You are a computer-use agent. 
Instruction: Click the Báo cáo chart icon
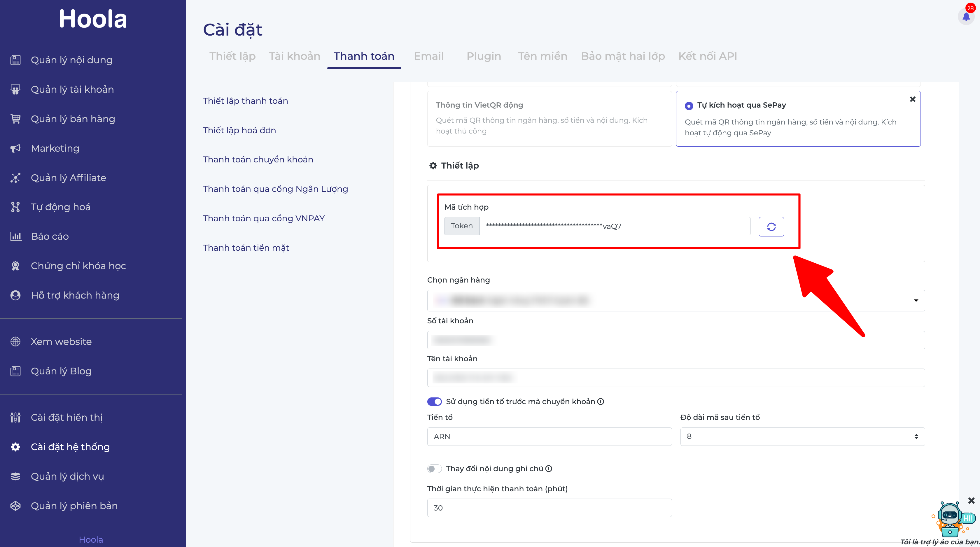point(15,236)
